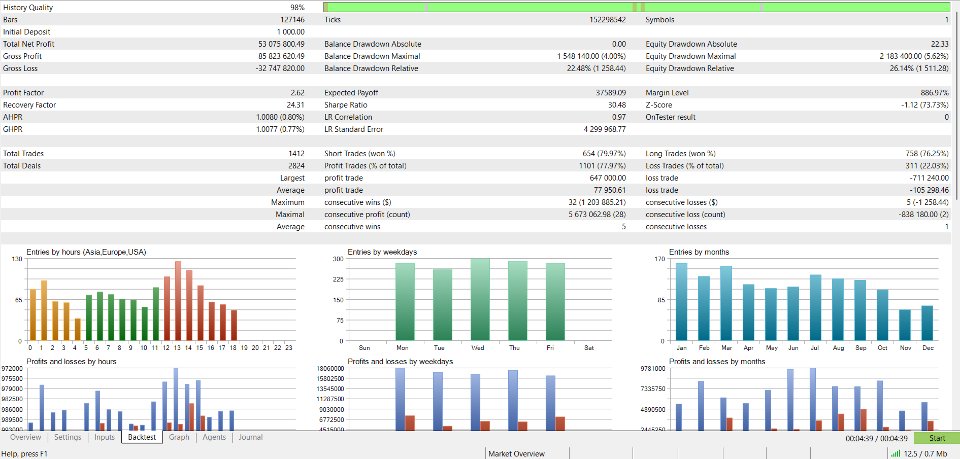Viewport: 960px width, 459px height.
Task: Click the Entries by months chart title
Action: 699,252
